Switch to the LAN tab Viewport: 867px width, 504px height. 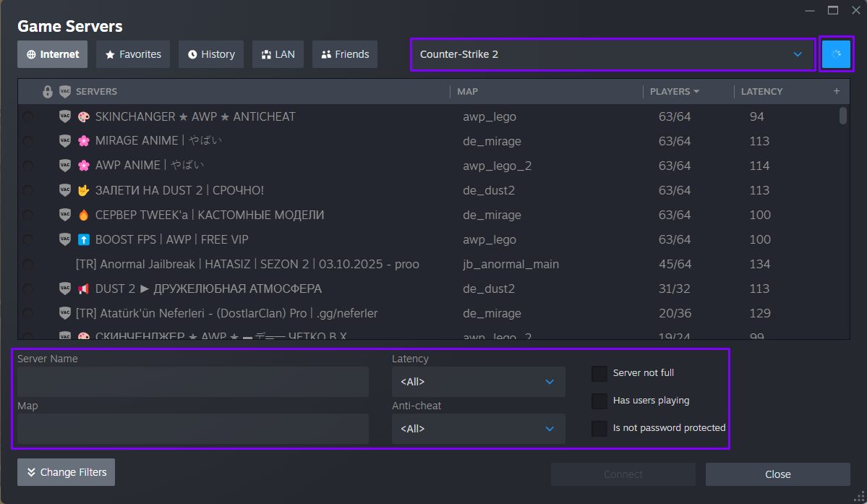click(278, 54)
